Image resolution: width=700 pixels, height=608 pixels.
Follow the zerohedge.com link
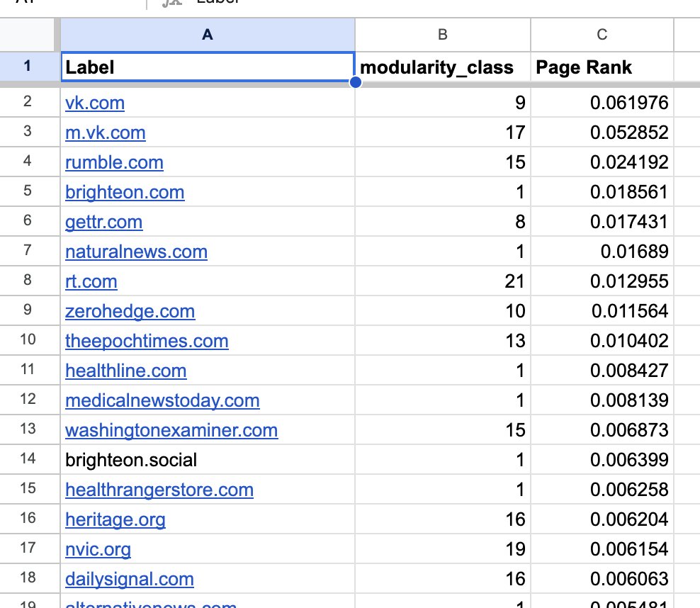pyautogui.click(x=130, y=311)
